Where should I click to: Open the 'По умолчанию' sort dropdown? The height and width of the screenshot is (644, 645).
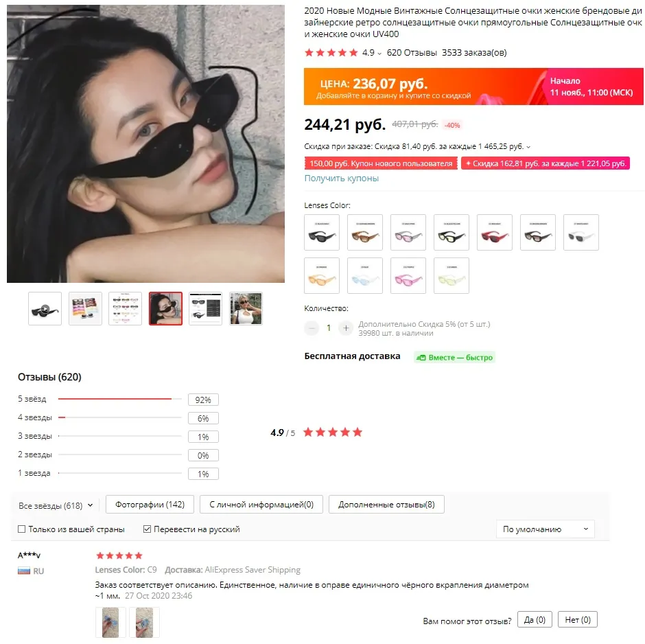[545, 529]
